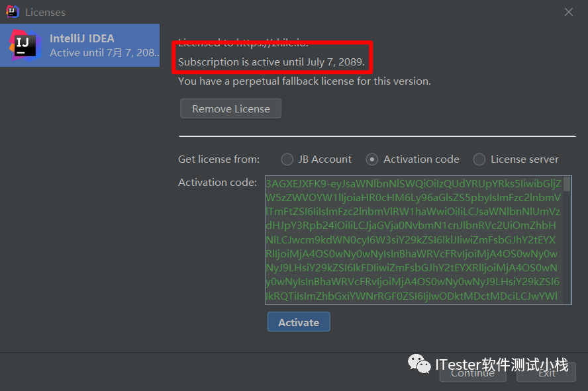Click the Licenses window title text
The image size is (588, 391).
[x=45, y=12]
